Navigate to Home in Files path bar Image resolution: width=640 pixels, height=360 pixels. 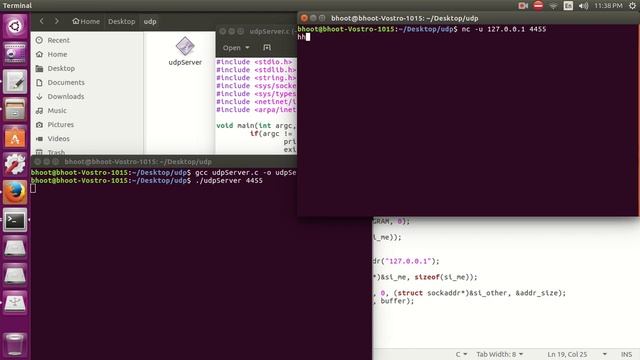coord(86,22)
